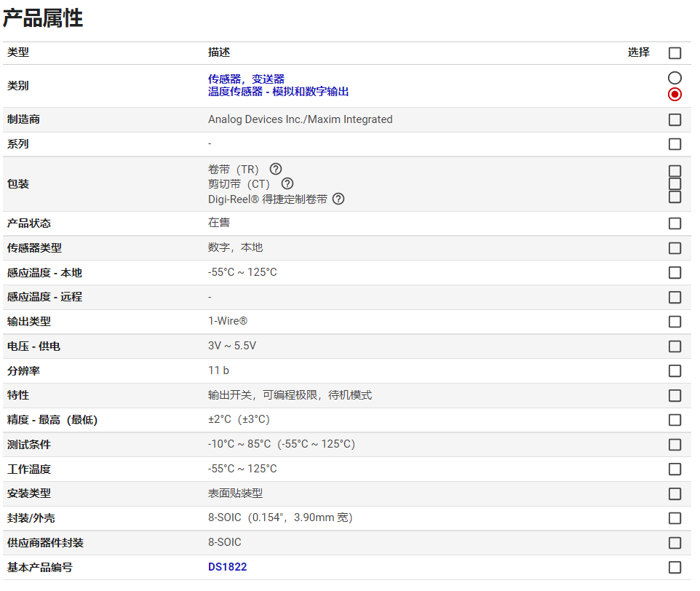
Task: Open help icon next to 剪切带 (CT)
Action: (x=287, y=183)
